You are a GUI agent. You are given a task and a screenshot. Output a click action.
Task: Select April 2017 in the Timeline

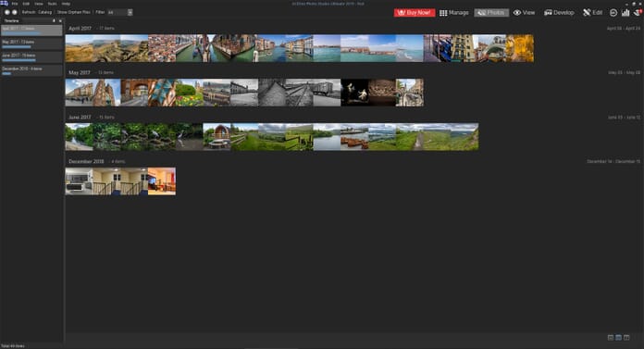pos(31,30)
